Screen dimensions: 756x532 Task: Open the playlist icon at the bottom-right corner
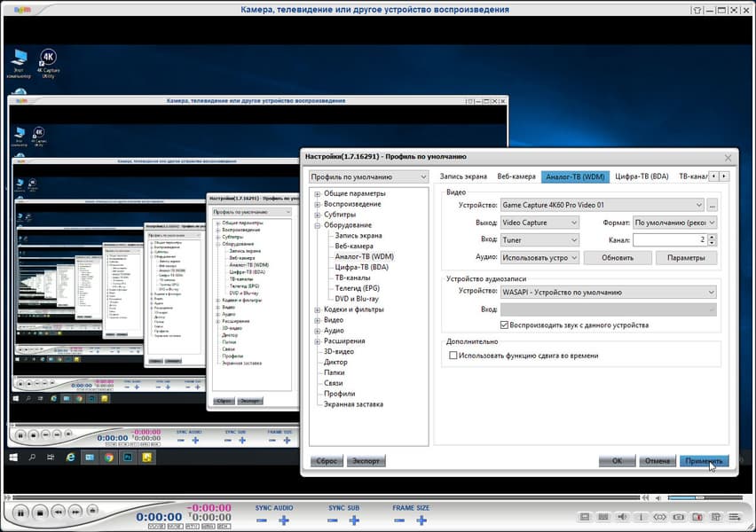736,516
